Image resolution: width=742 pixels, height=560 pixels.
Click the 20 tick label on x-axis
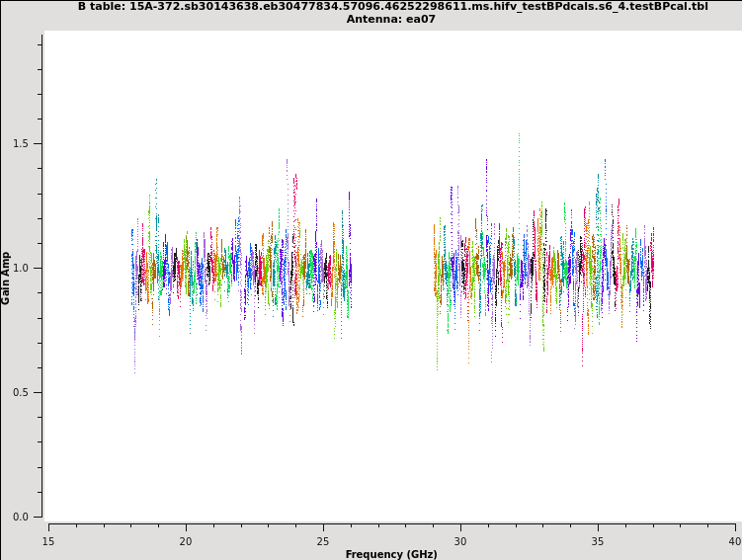point(185,541)
